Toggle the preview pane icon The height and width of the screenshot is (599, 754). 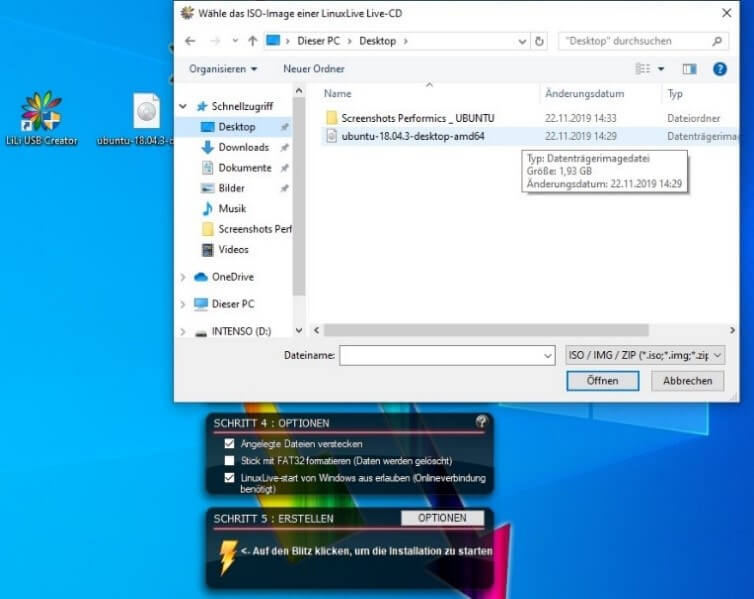tap(689, 69)
